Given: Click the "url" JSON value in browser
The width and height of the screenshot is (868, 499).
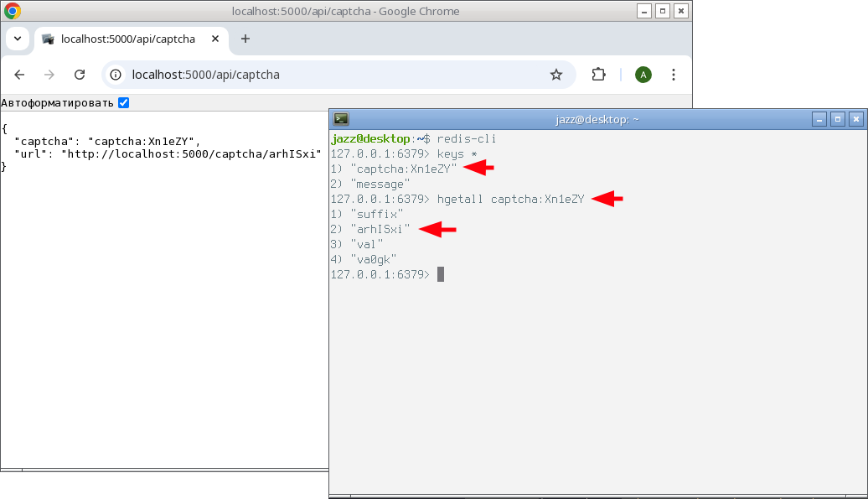Looking at the screenshot, I should pos(192,154).
